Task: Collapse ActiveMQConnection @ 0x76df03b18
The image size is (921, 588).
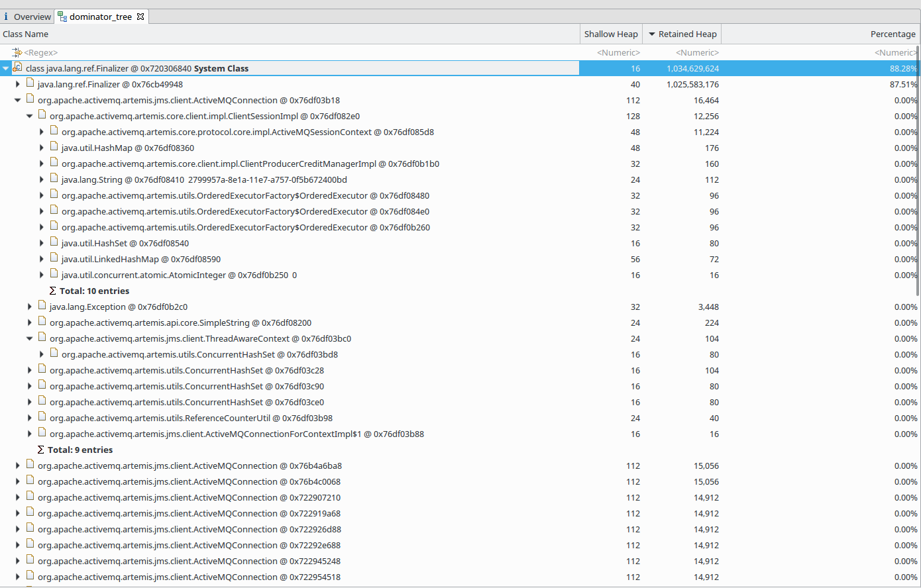Action: click(18, 100)
